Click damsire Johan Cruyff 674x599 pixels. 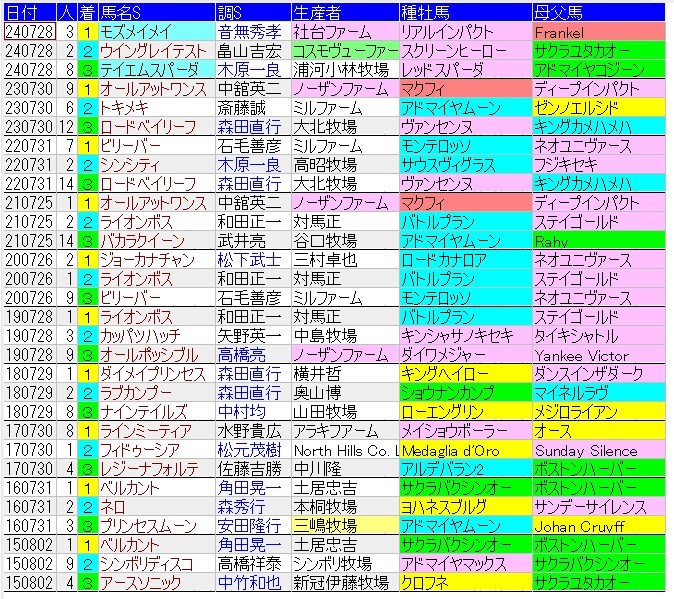click(x=599, y=526)
